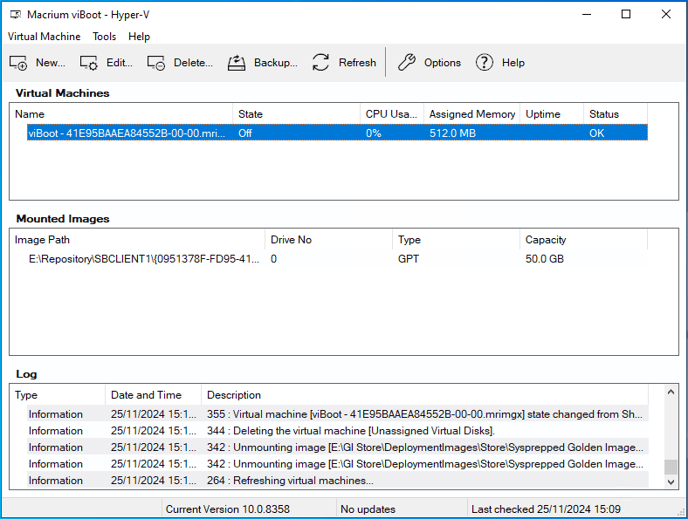This screenshot has width=688, height=519.
Task: Click the Log scrollbar up arrow
Action: click(671, 392)
